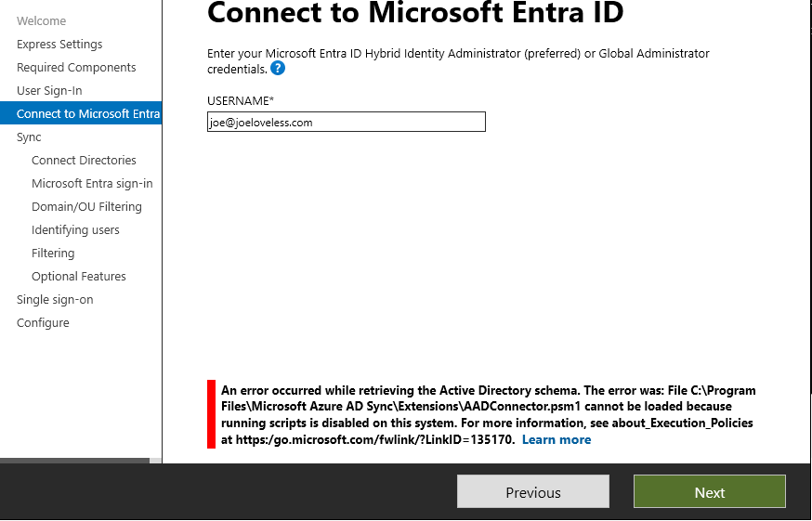This screenshot has width=812, height=521.
Task: Open the Optional Features sub-step
Action: coord(78,276)
